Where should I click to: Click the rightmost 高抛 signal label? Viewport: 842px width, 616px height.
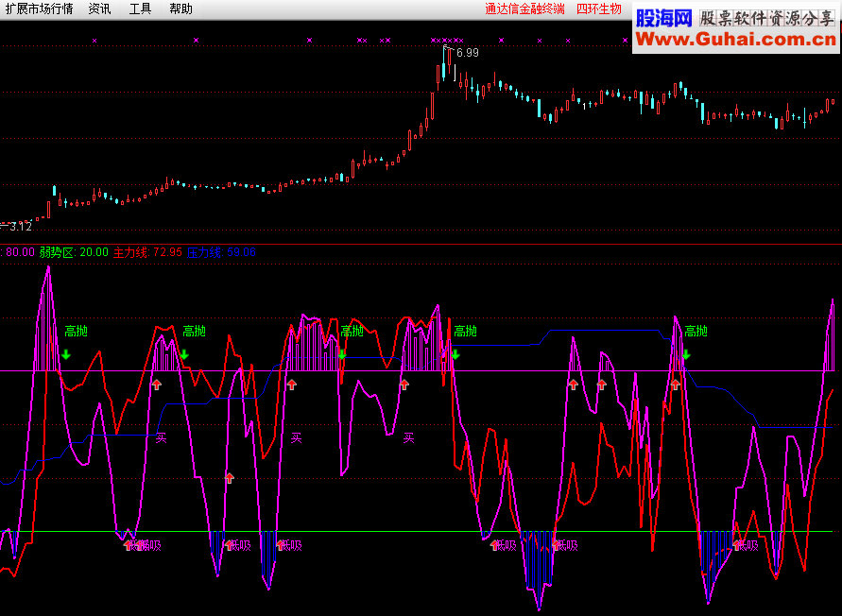coord(696,332)
